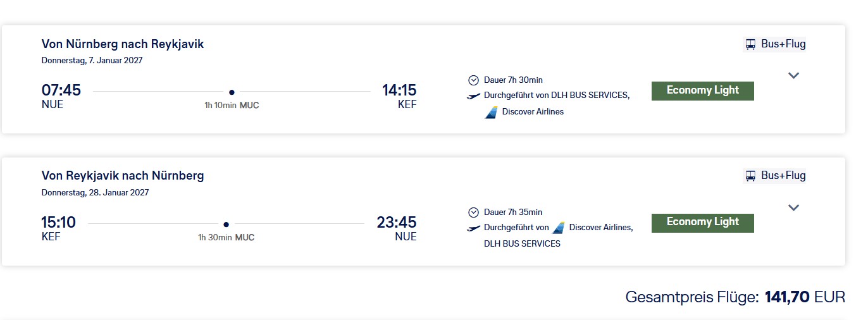Screen dimensions: 868x320
Task: Click the clock icon beside Dauer 7h 35min
Action: (473, 212)
